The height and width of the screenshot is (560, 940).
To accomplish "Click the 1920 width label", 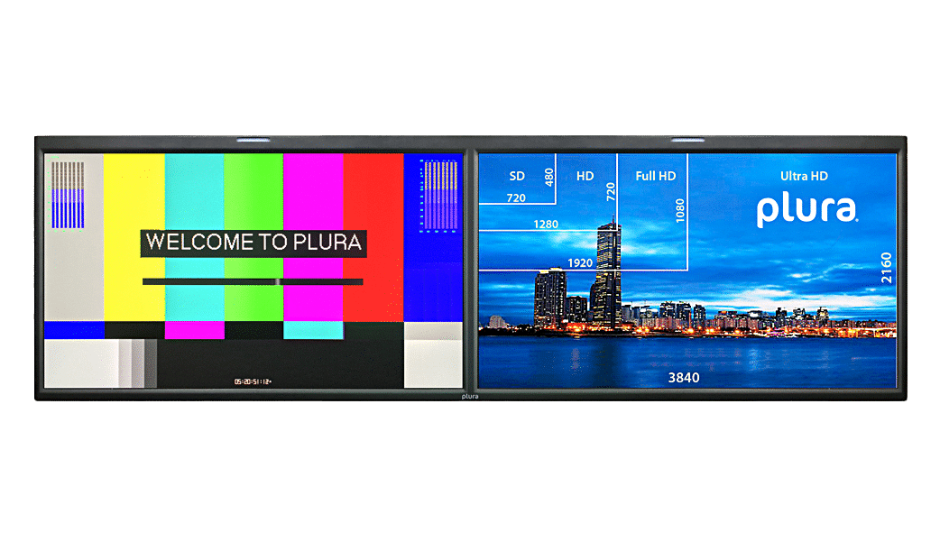I will pyautogui.click(x=582, y=262).
